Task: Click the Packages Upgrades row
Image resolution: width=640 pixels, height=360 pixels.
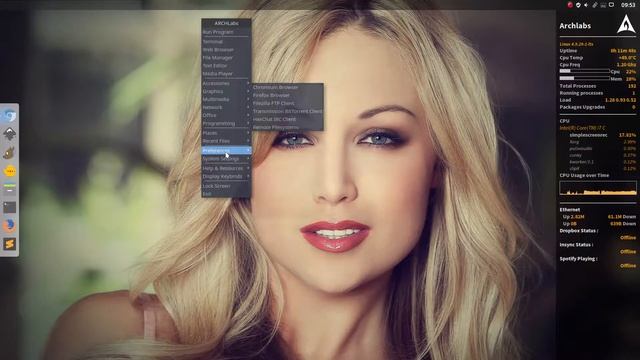Action: tap(598, 107)
